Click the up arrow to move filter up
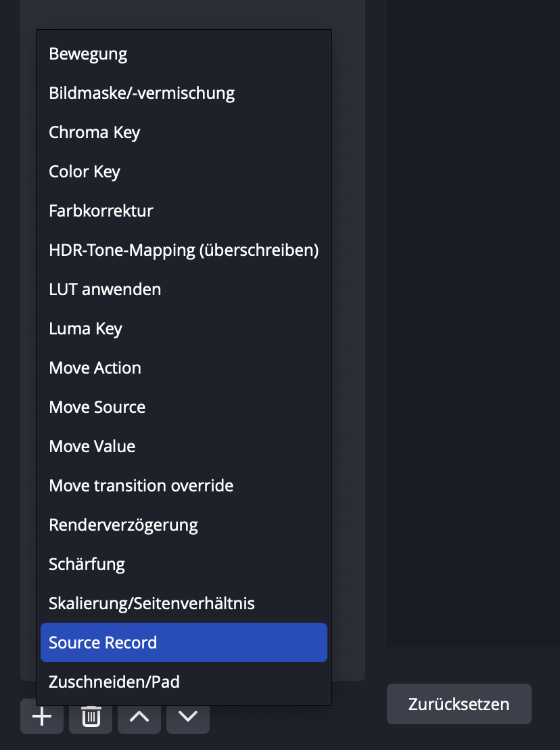The width and height of the screenshot is (560, 750). click(139, 716)
